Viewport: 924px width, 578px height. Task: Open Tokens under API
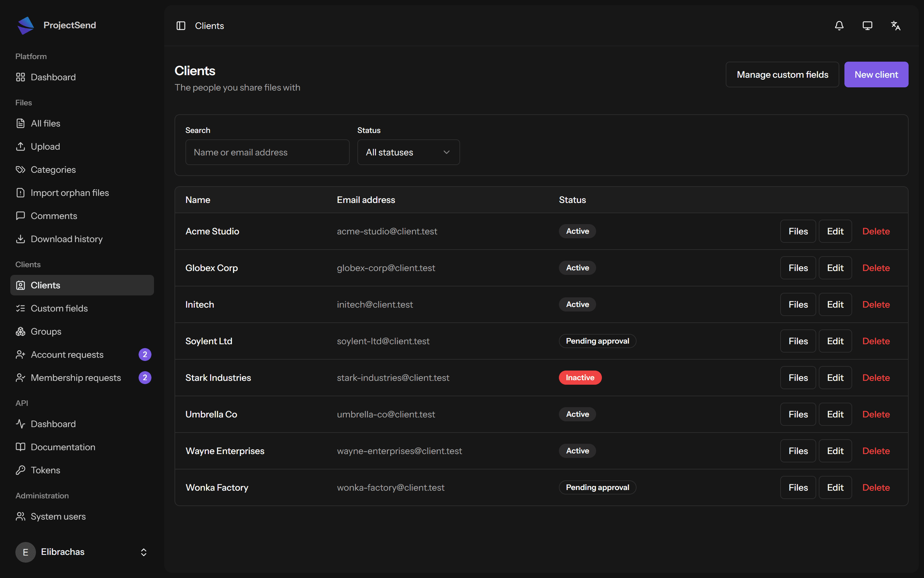click(82, 470)
